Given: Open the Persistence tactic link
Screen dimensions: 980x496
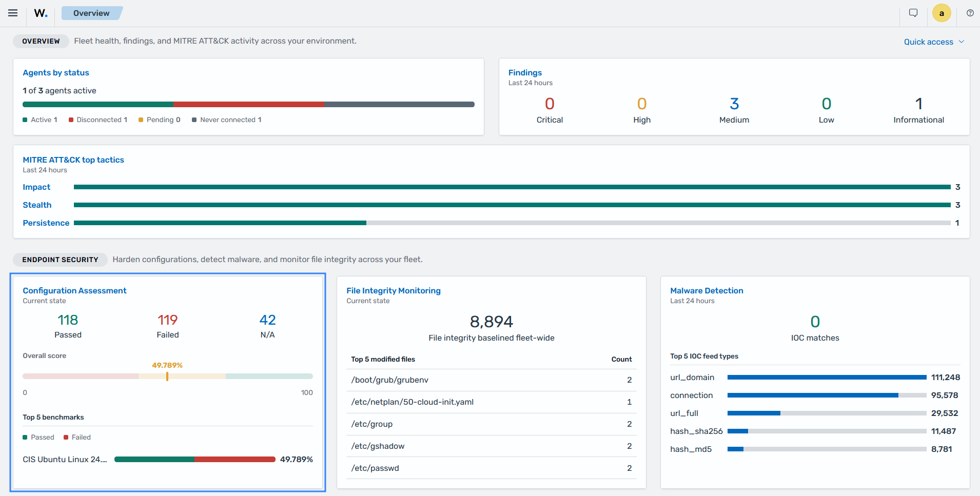Looking at the screenshot, I should point(46,223).
